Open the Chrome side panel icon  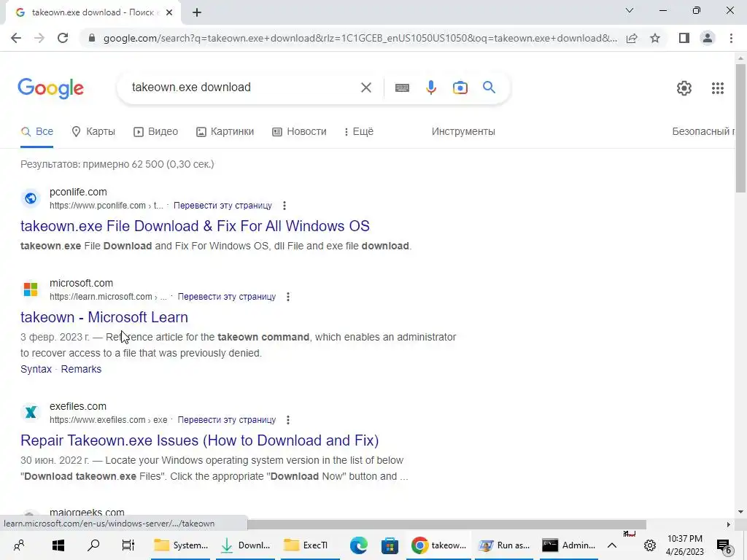[x=684, y=38]
